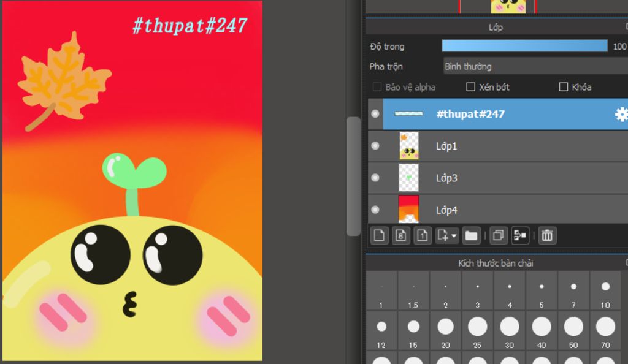Choose brush size 5
Screen dimensions: 628x364
[x=542, y=291]
